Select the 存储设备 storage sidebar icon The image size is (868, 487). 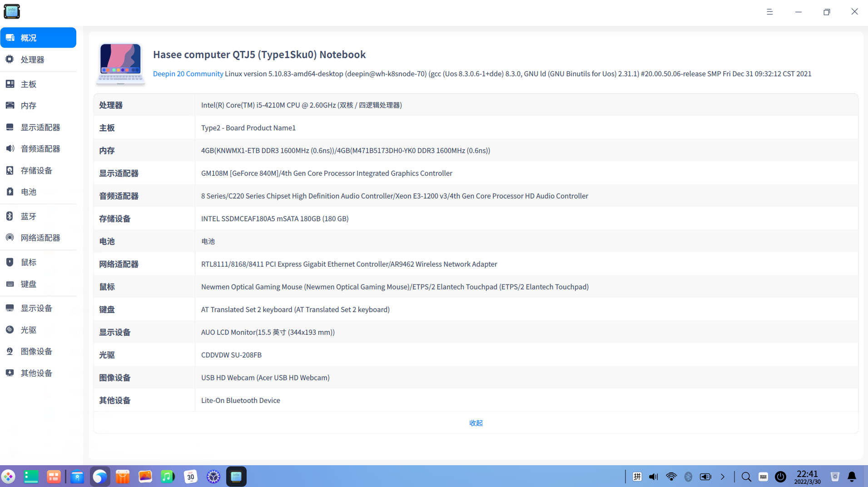pyautogui.click(x=10, y=170)
